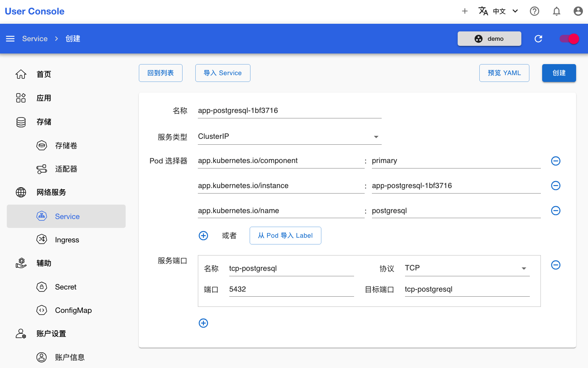Image resolution: width=588 pixels, height=368 pixels.
Task: Click User Console title
Action: [x=35, y=11]
